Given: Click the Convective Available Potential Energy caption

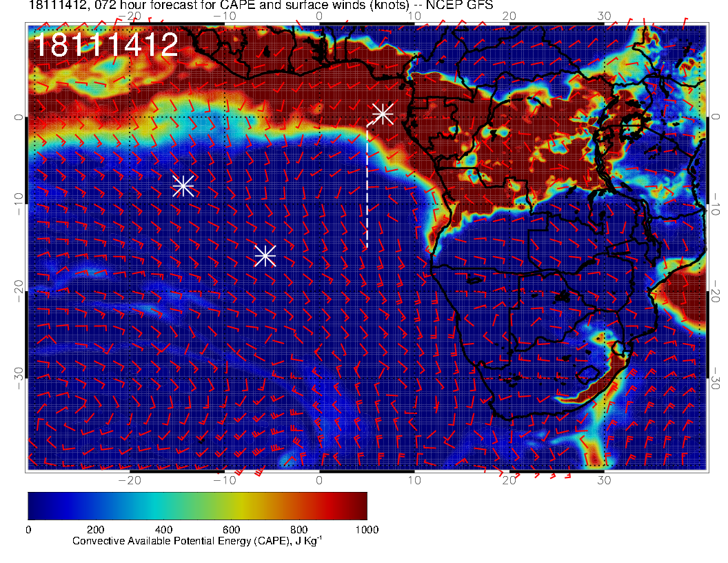Looking at the screenshot, I should click(x=197, y=541).
